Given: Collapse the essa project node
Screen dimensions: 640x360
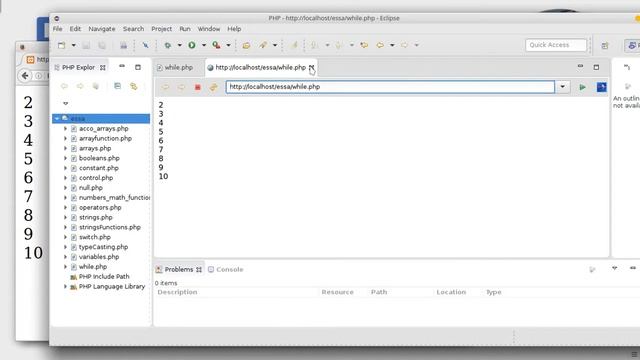Looking at the screenshot, I should [57, 118].
